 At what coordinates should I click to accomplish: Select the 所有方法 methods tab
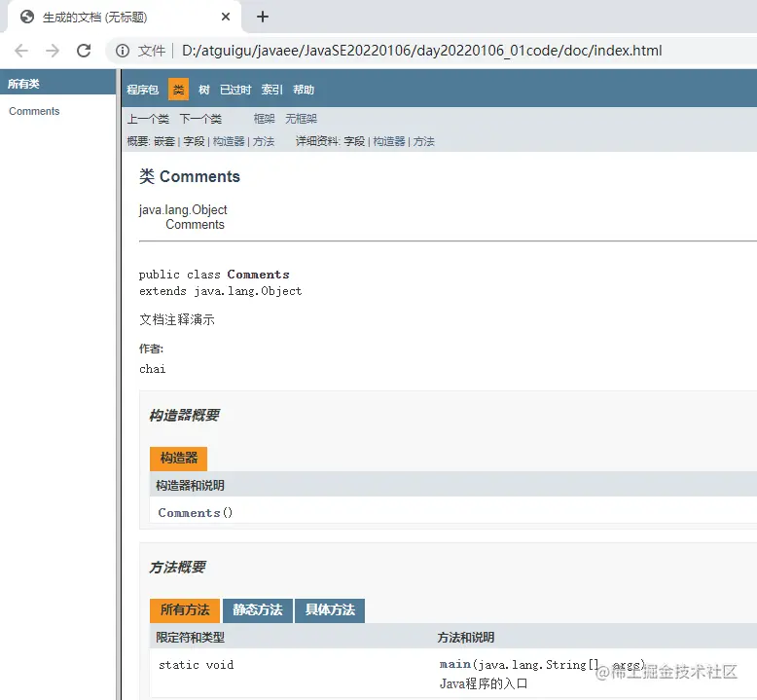(x=185, y=610)
